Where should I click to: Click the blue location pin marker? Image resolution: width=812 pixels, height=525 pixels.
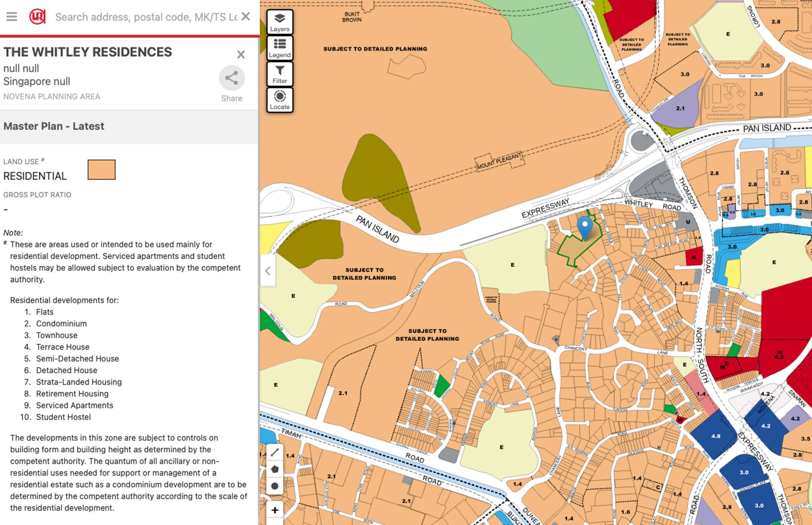585,228
